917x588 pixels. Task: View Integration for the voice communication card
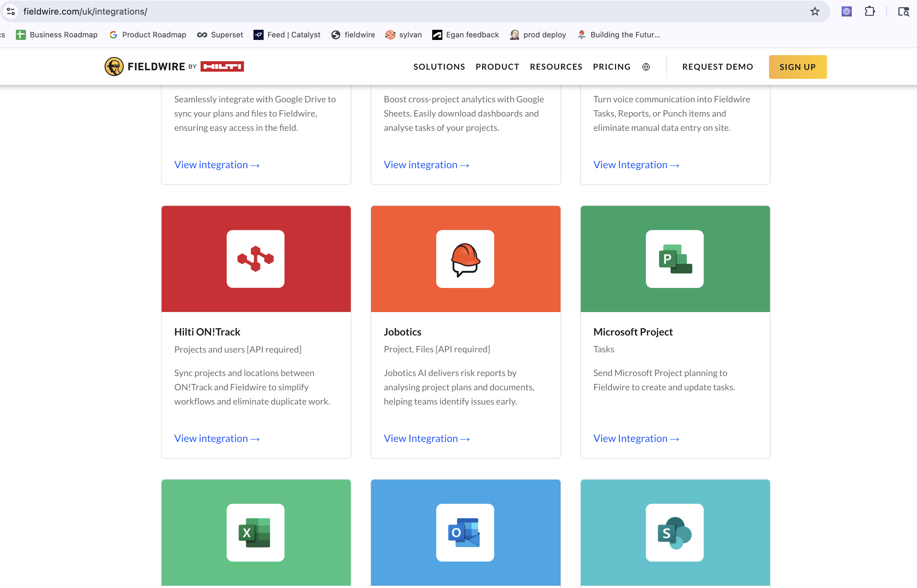[x=636, y=164]
